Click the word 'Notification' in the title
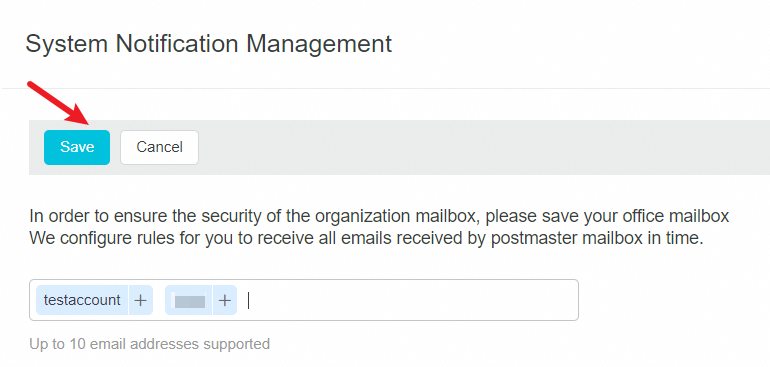Image resolution: width=770 pixels, height=367 pixels. pos(177,43)
